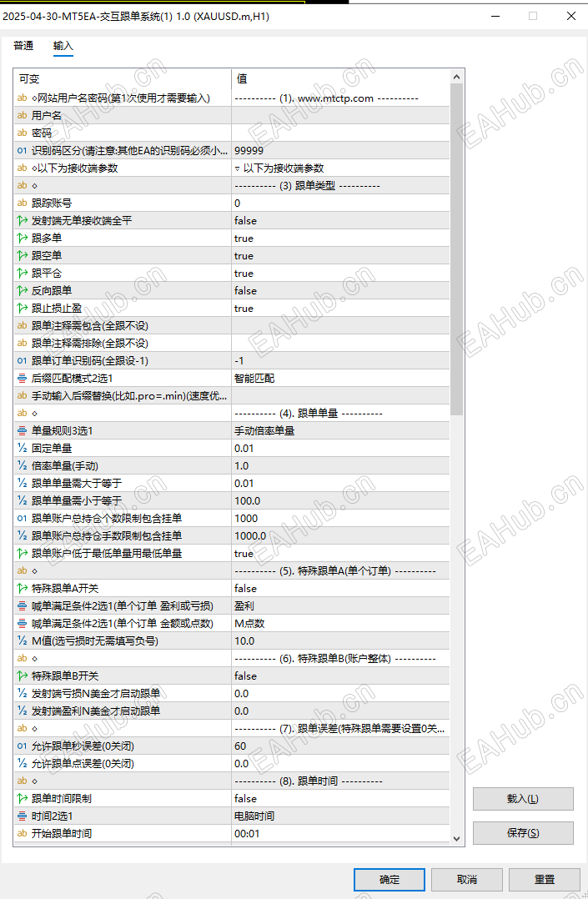This screenshot has height=899, width=588.
Task: Open the 手动倍率单量 lot rule dropdown
Action: (341, 430)
